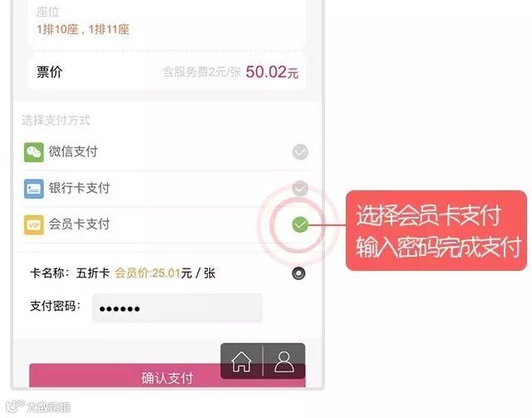Click the seat text 1排10座, 1排11座
This screenshot has height=418, width=532.
[83, 29]
